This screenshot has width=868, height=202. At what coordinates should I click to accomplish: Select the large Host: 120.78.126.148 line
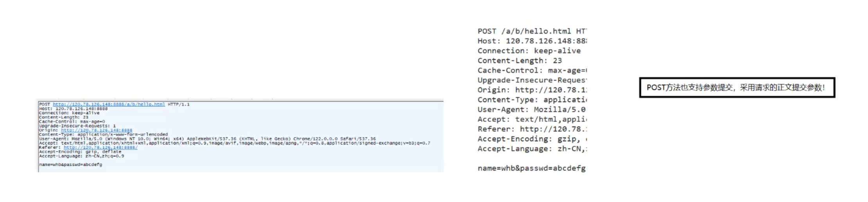click(532, 41)
